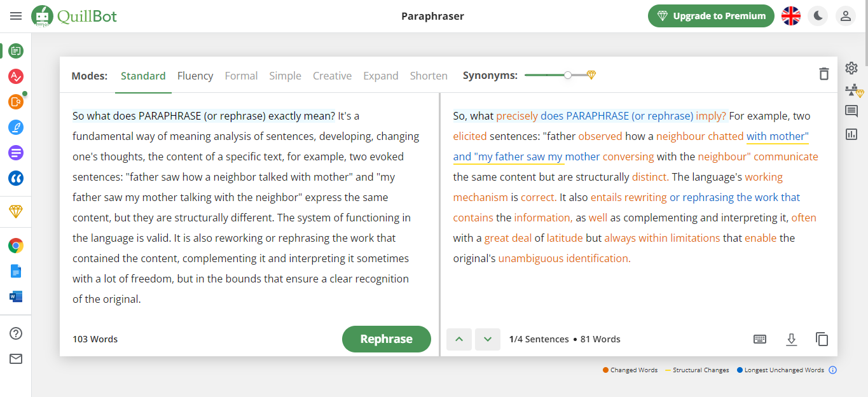Open the Citation Generator sidebar icon
This screenshot has width=868, height=397.
pos(16,178)
